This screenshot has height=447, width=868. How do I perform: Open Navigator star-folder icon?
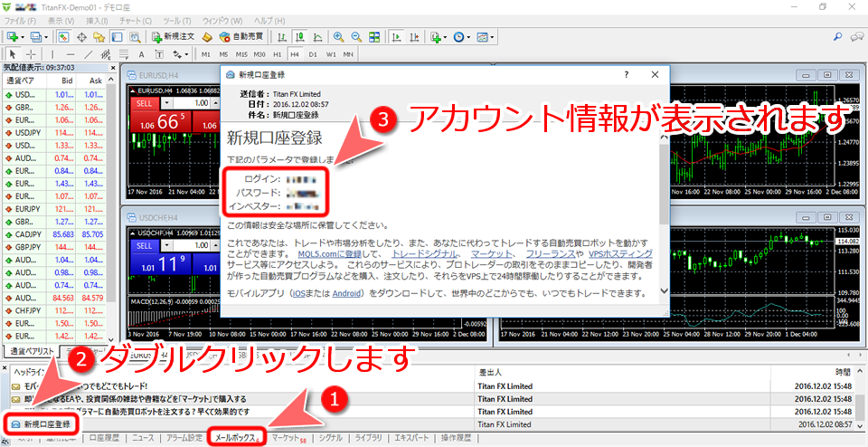(99, 37)
